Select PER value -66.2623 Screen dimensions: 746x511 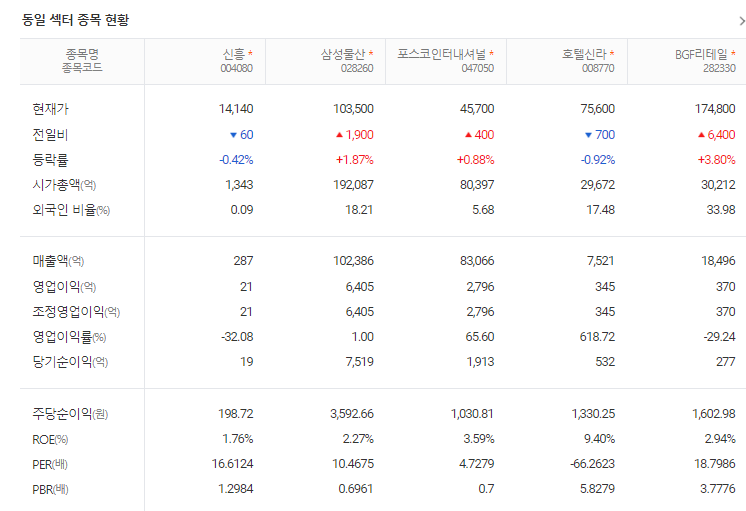coord(593,464)
